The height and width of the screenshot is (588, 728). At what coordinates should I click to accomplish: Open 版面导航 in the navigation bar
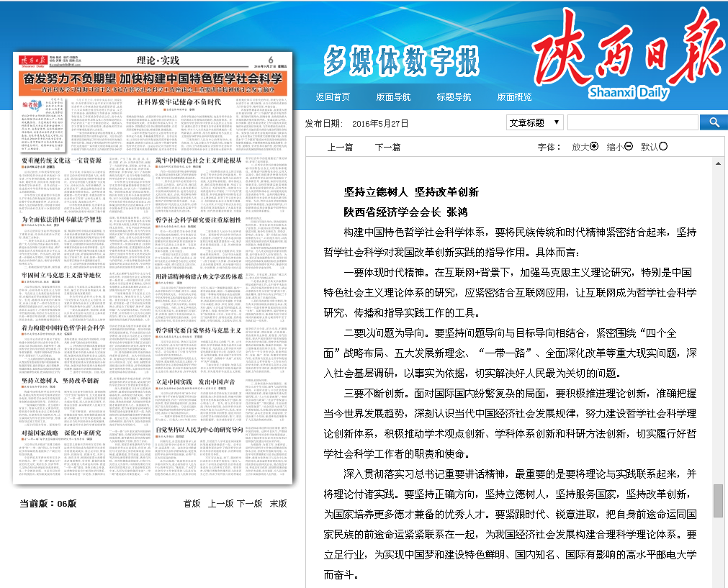[393, 96]
